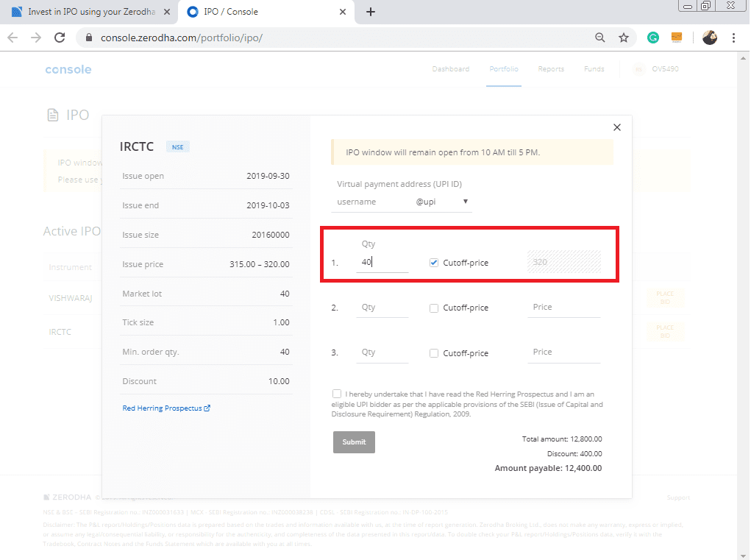The height and width of the screenshot is (560, 751).
Task: Tick the Red Herring Prospectus undertaking checkbox
Action: (337, 394)
